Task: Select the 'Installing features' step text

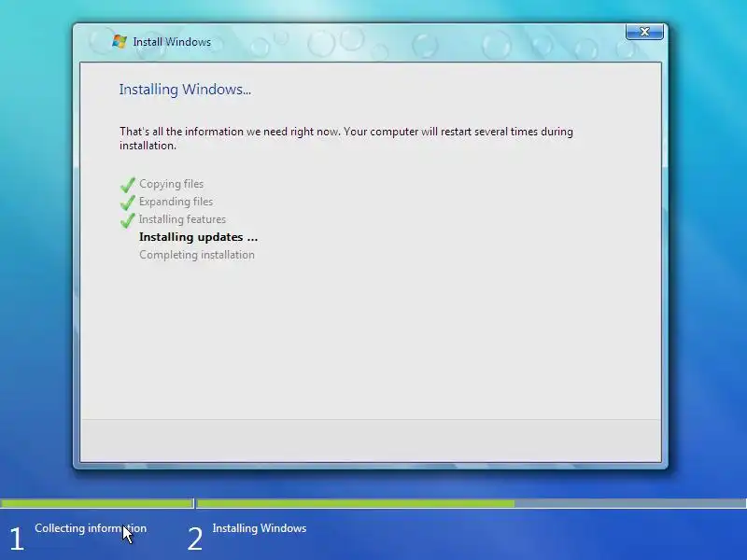Action: [x=182, y=219]
